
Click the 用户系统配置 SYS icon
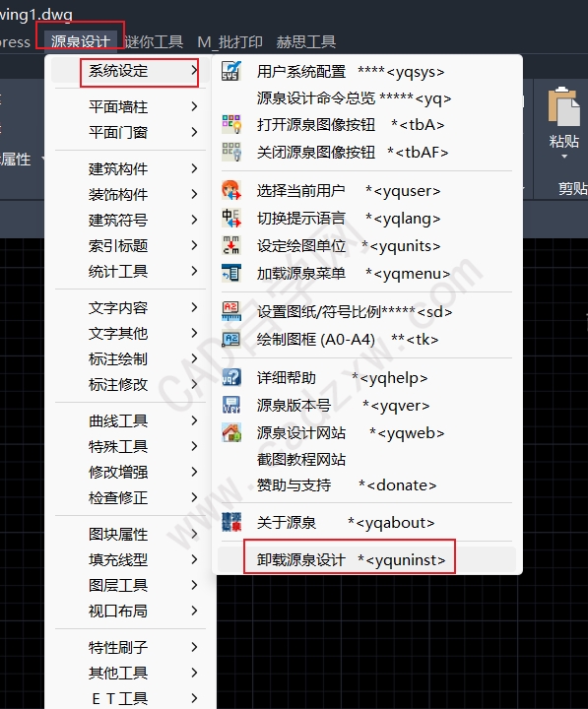pyautogui.click(x=231, y=72)
